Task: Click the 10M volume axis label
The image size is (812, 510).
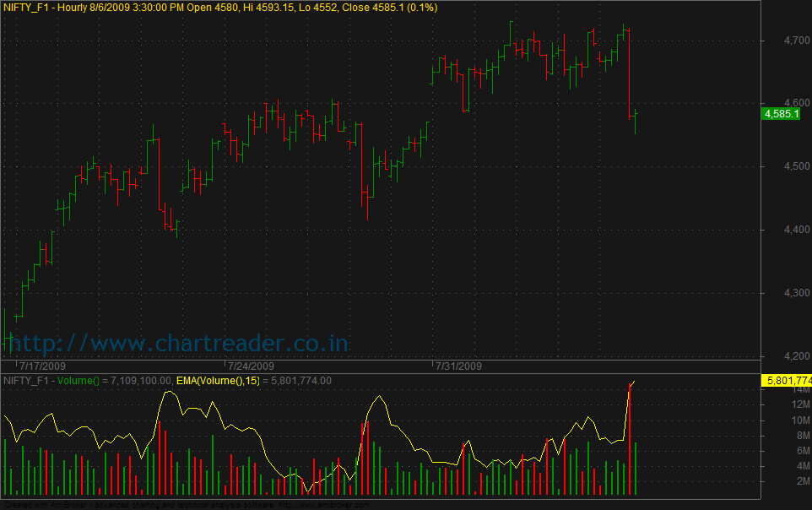Action: pyautogui.click(x=775, y=420)
